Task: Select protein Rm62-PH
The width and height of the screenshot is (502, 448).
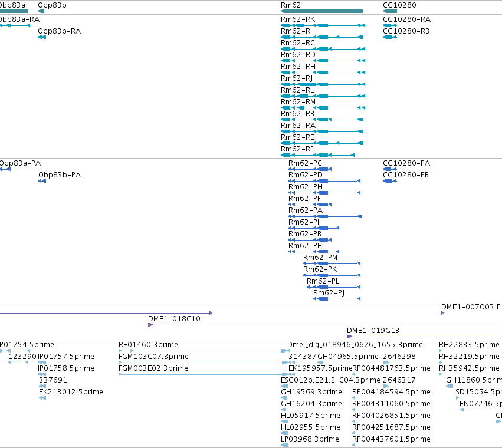Action: 324,193
